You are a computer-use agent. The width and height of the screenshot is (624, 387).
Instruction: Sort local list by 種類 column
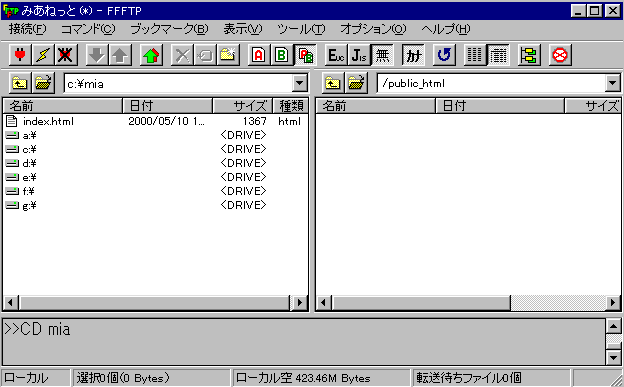click(290, 106)
